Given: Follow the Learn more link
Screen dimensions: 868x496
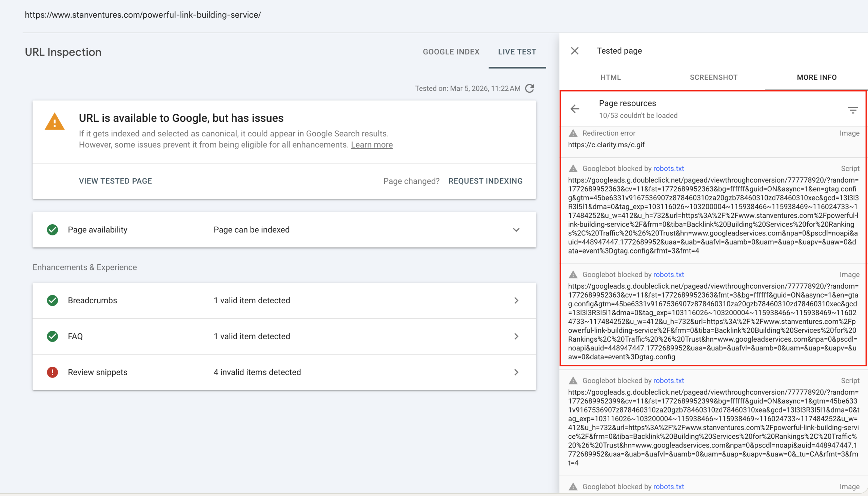Looking at the screenshot, I should [x=371, y=145].
